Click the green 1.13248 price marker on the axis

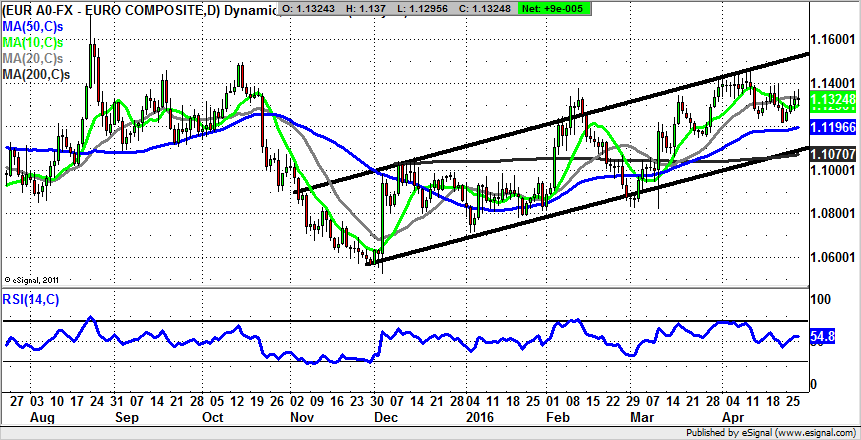(834, 100)
